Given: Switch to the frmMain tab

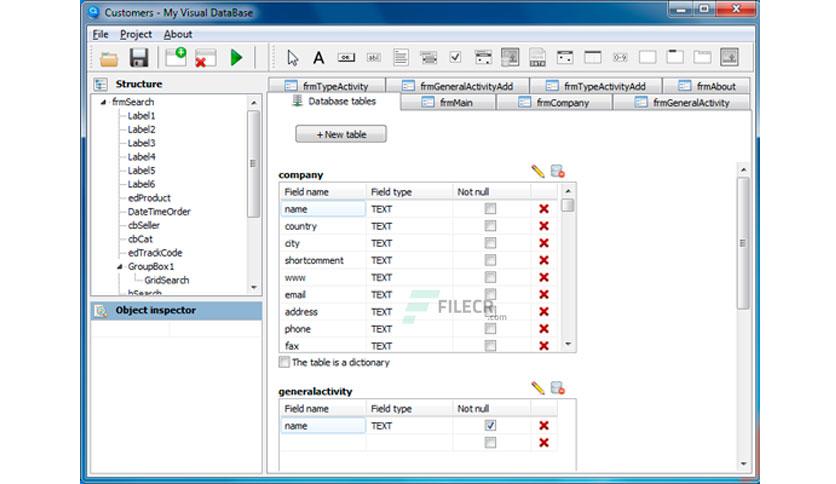Looking at the screenshot, I should (448, 102).
